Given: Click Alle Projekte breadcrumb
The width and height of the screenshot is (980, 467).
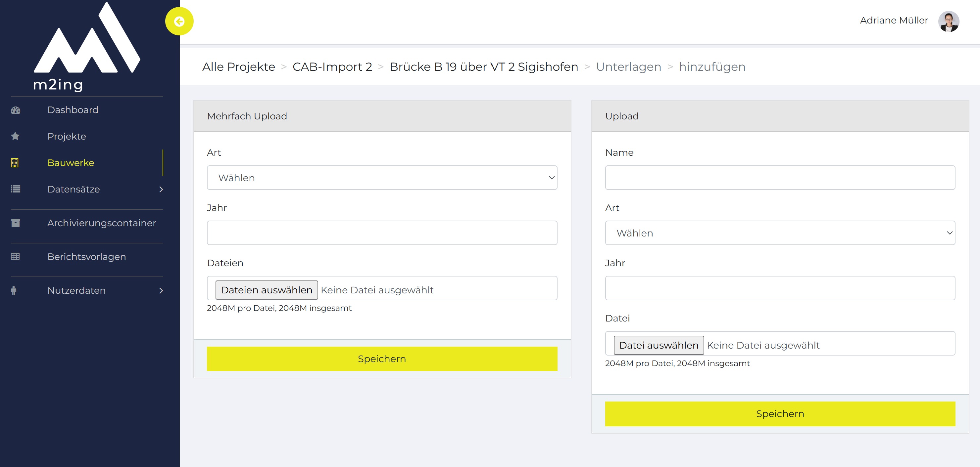Looking at the screenshot, I should pyautogui.click(x=238, y=66).
